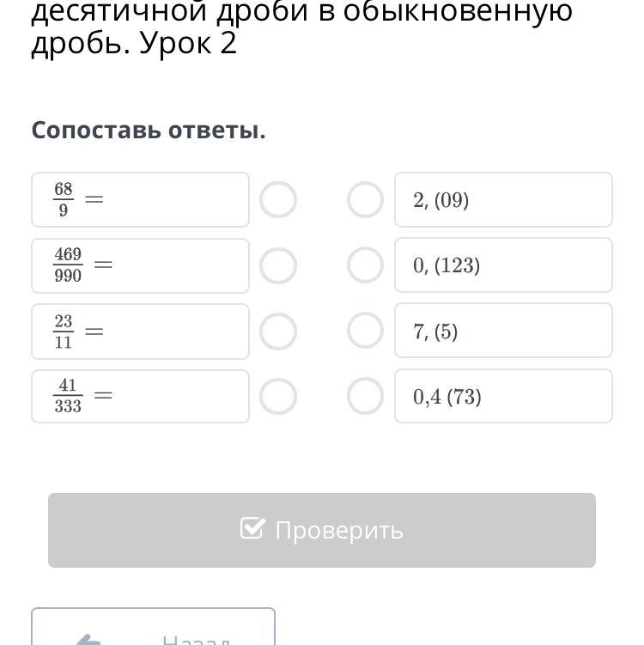Click the answer box 7,(5)
Screen dimensions: 644x645
(503, 331)
